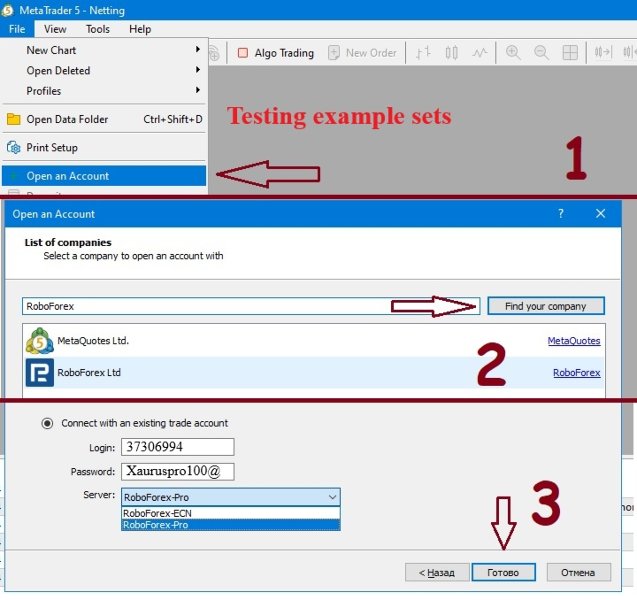
Task: Open the RoboForex hyperlink
Action: tap(576, 373)
